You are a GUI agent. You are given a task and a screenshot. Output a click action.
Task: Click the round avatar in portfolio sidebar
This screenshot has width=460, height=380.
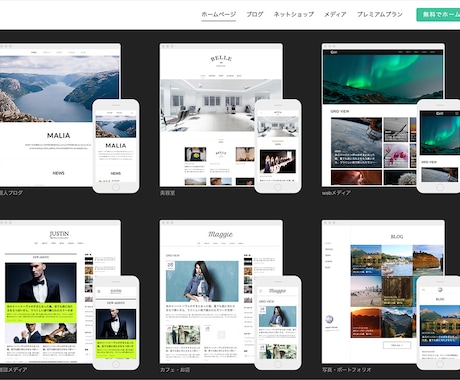329,319
